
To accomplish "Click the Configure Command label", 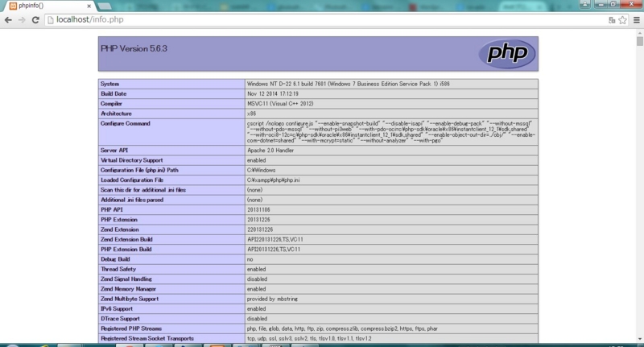I will tap(126, 123).
